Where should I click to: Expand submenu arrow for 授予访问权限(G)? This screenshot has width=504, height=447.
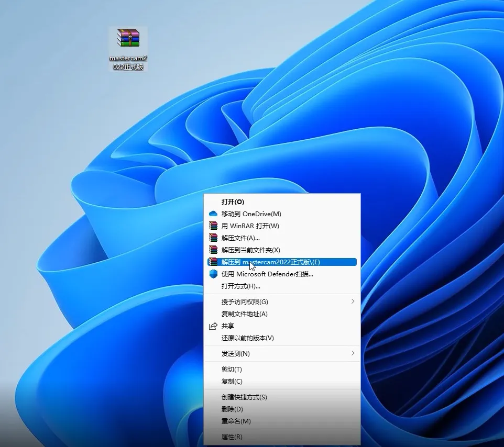click(x=353, y=301)
